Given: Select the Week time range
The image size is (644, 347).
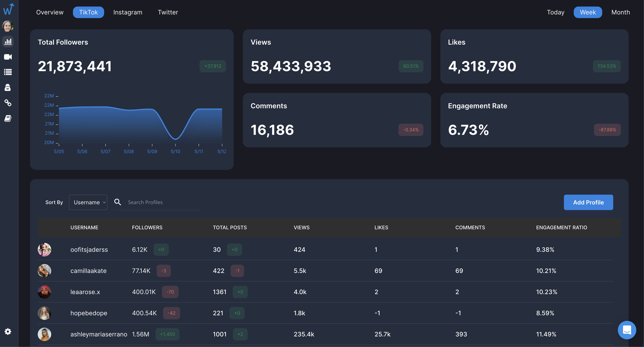Looking at the screenshot, I should pyautogui.click(x=587, y=12).
